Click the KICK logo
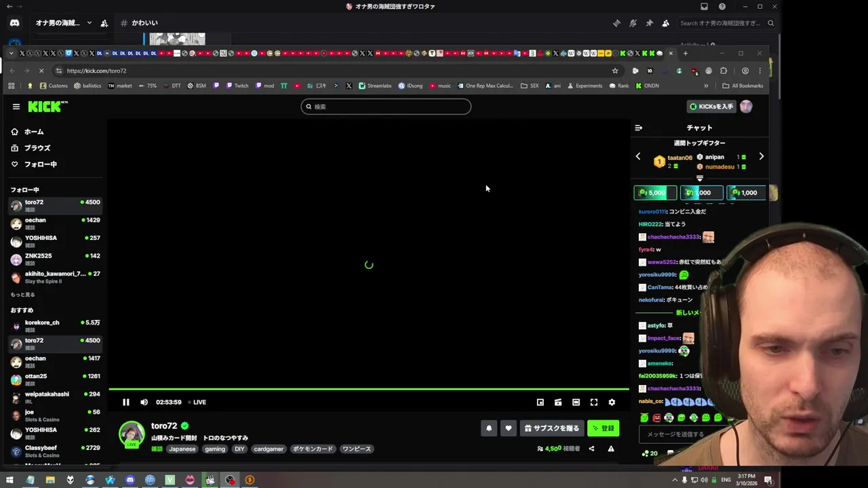This screenshot has height=488, width=868. click(47, 106)
